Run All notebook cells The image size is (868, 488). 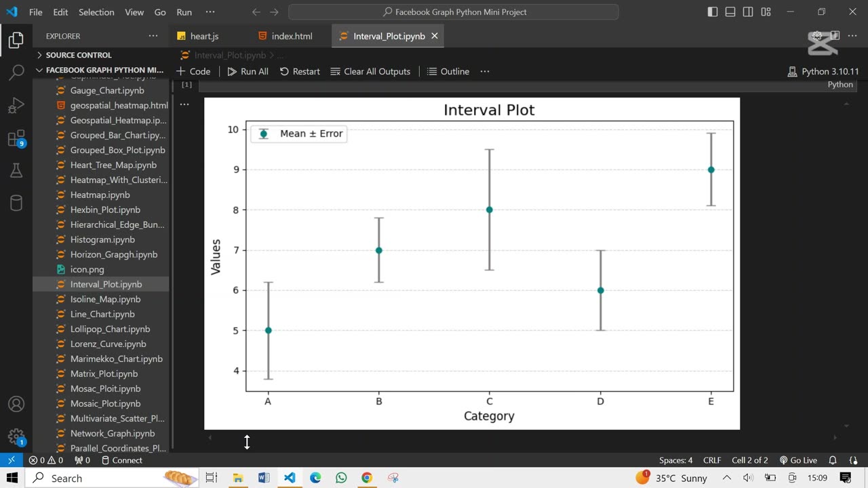click(248, 71)
